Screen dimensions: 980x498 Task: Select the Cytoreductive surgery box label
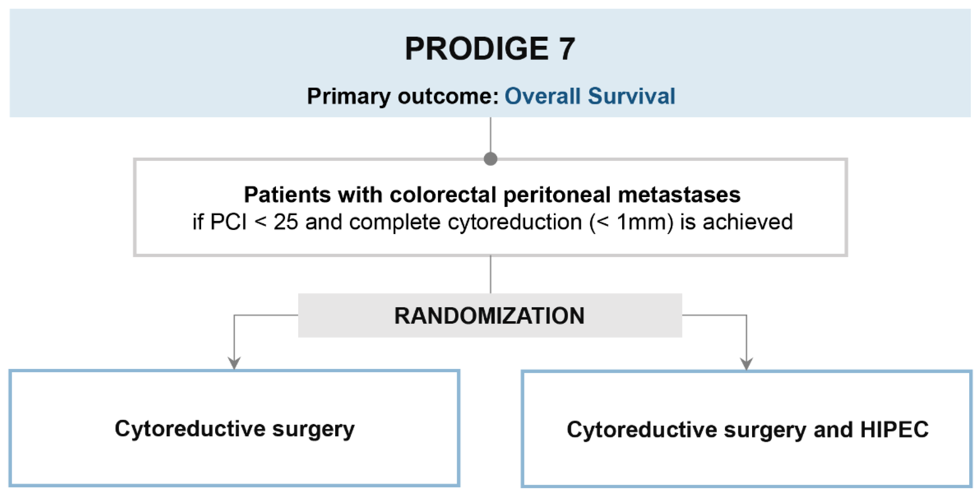coord(234,429)
